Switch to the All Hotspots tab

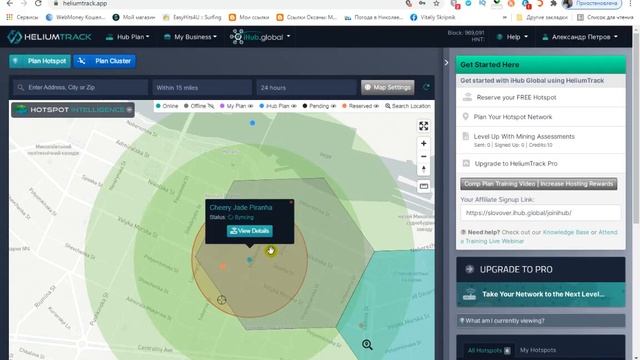click(x=489, y=350)
